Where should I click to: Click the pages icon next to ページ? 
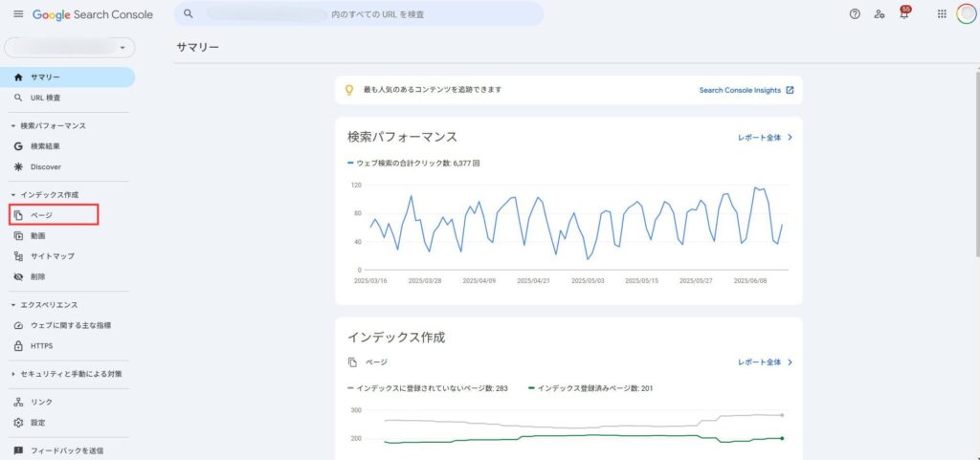[x=18, y=215]
